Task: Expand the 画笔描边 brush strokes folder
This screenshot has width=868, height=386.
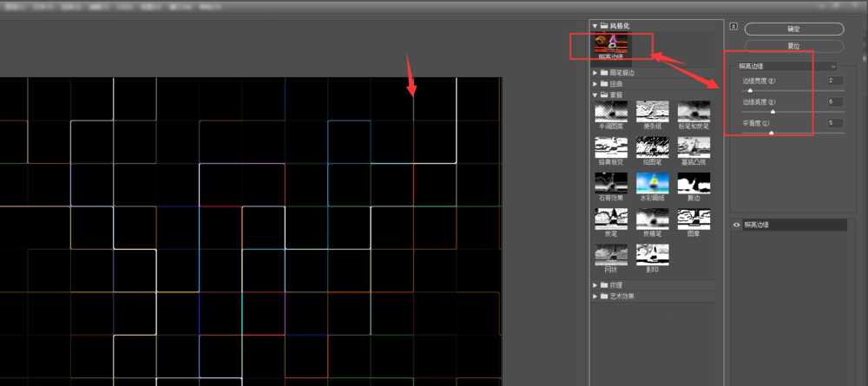Action: (x=595, y=72)
